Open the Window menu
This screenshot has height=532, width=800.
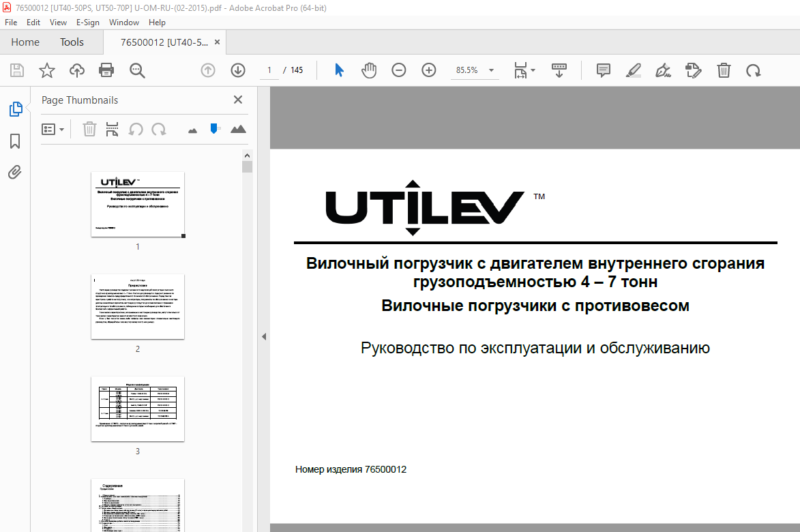click(124, 23)
